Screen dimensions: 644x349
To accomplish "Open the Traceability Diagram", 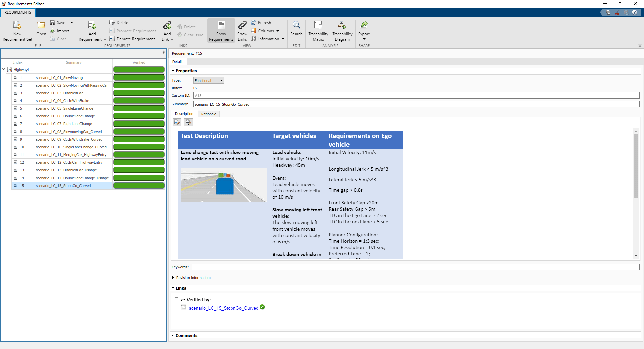I will (x=342, y=30).
